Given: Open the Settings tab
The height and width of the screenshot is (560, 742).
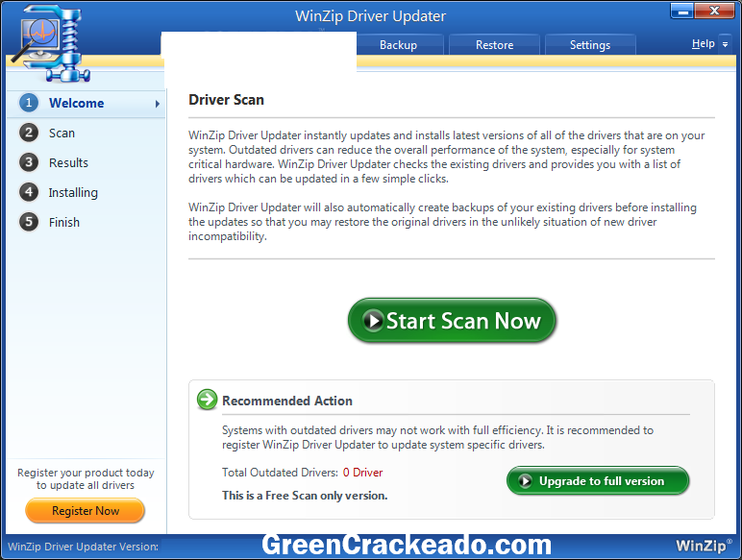Looking at the screenshot, I should [590, 45].
